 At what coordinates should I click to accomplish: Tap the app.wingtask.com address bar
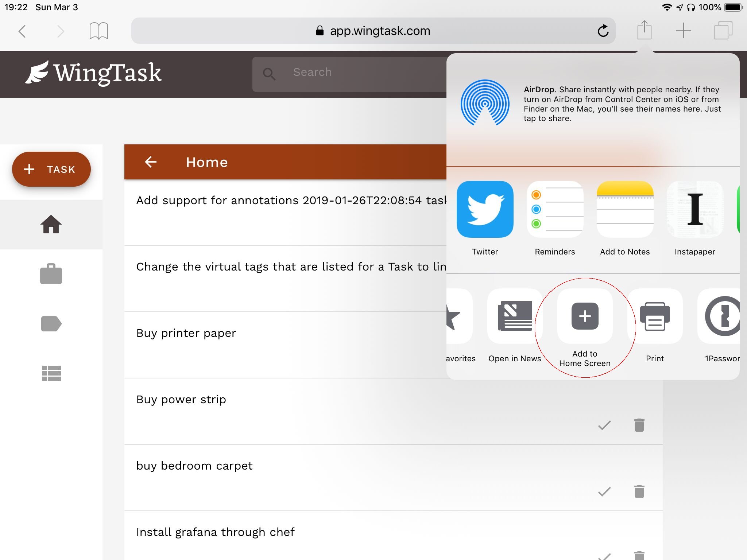[x=373, y=31]
